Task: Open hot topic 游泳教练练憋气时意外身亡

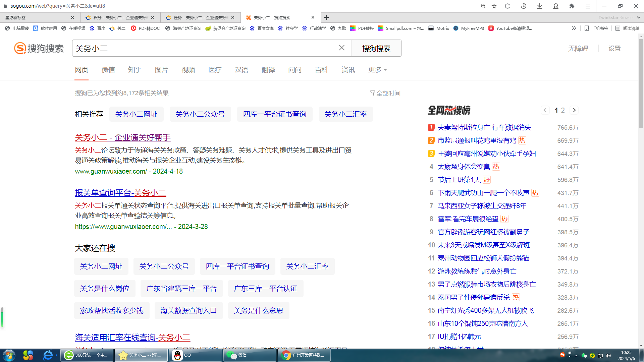Action: click(477, 271)
